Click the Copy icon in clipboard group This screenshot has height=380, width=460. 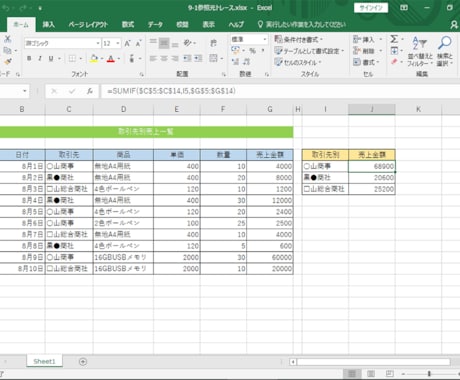7,50
